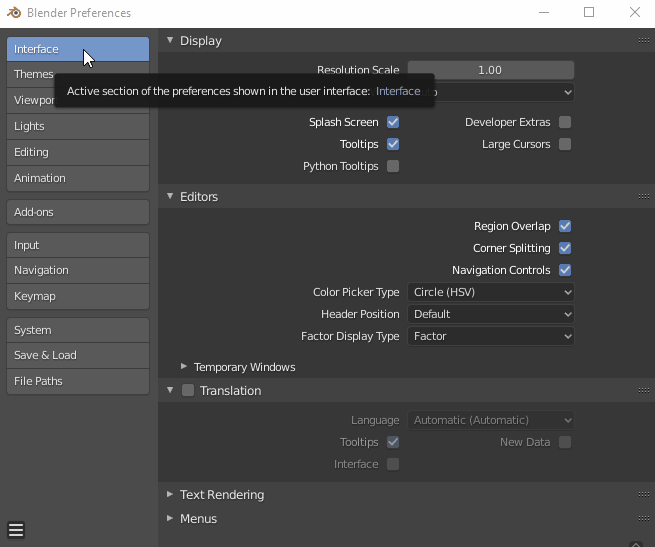Grab the Editors panel drag handle
The height and width of the screenshot is (547, 655).
pos(643,197)
